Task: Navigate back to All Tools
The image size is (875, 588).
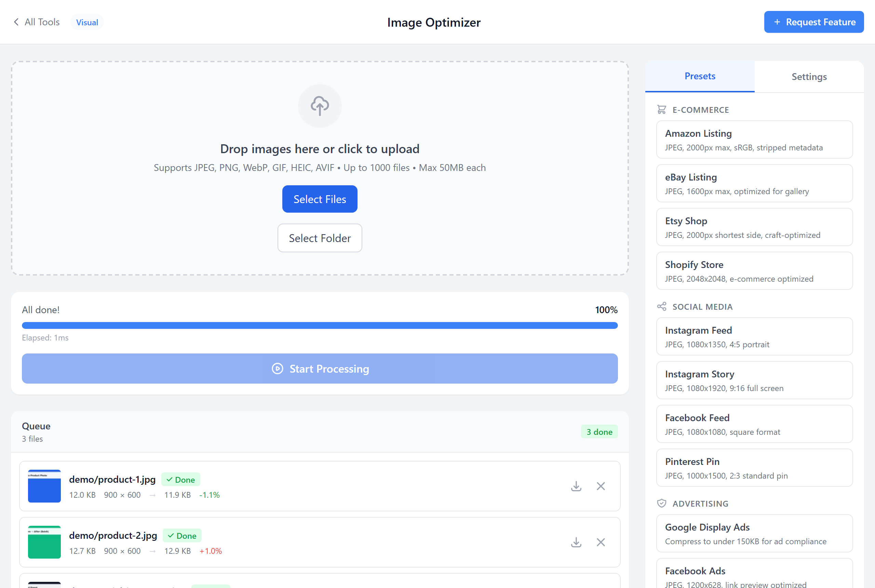Action: tap(36, 22)
